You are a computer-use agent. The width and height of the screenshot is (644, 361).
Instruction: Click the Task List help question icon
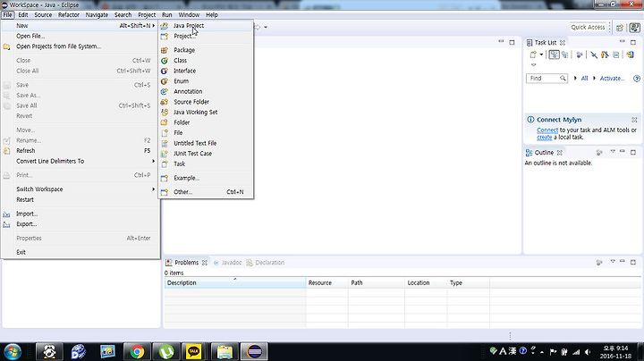pos(637,79)
